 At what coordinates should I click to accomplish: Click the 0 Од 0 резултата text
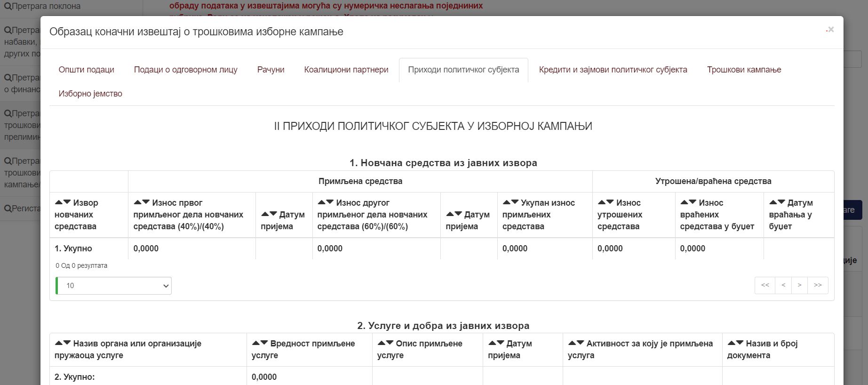pos(81,265)
